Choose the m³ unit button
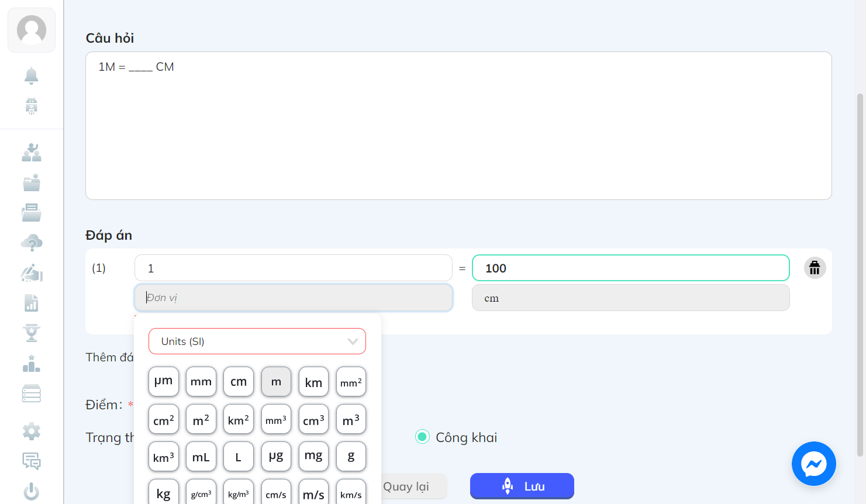This screenshot has height=504, width=866. [351, 419]
